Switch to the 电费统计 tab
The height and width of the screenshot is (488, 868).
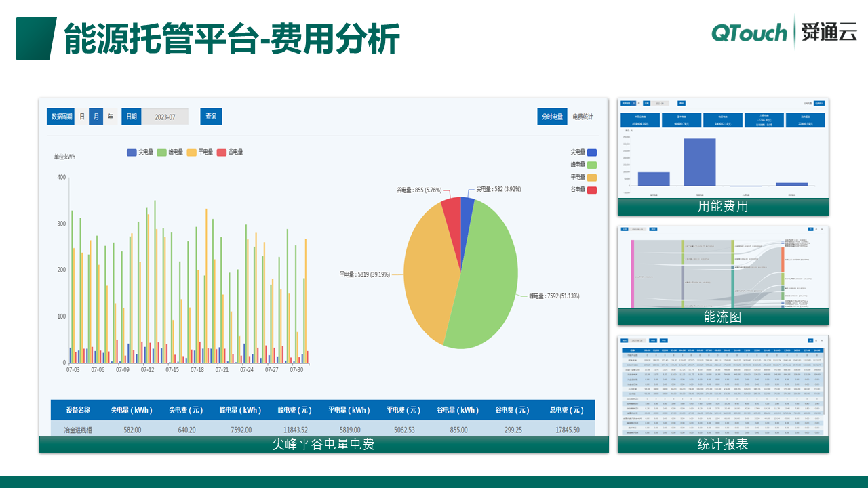coord(583,117)
